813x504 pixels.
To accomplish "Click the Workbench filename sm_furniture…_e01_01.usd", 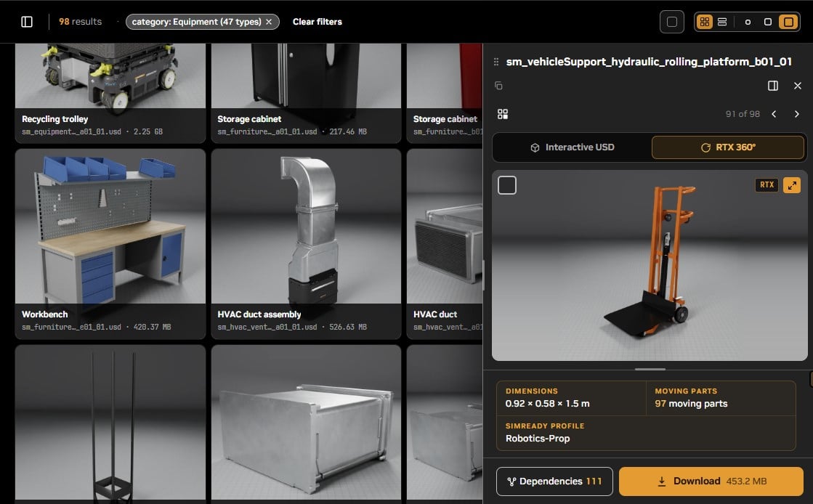I will (x=71, y=328).
